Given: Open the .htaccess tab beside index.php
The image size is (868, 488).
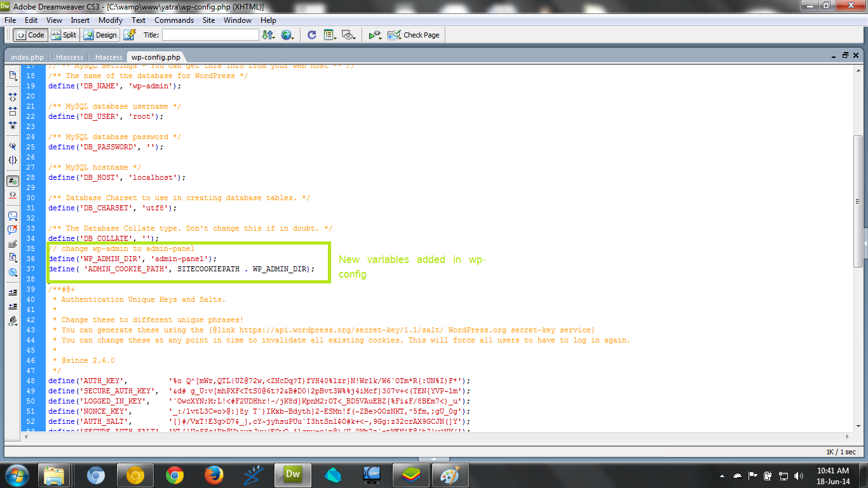Looking at the screenshot, I should (x=69, y=57).
